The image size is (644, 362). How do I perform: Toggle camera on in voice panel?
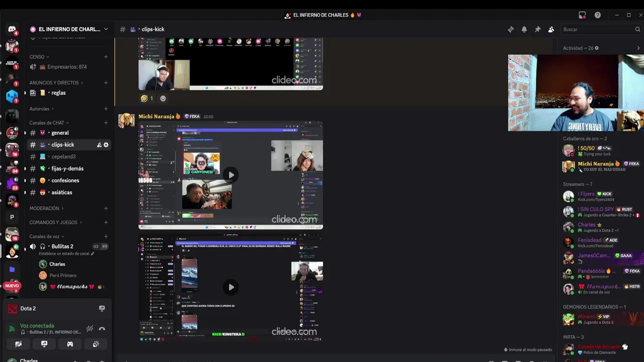(19, 344)
